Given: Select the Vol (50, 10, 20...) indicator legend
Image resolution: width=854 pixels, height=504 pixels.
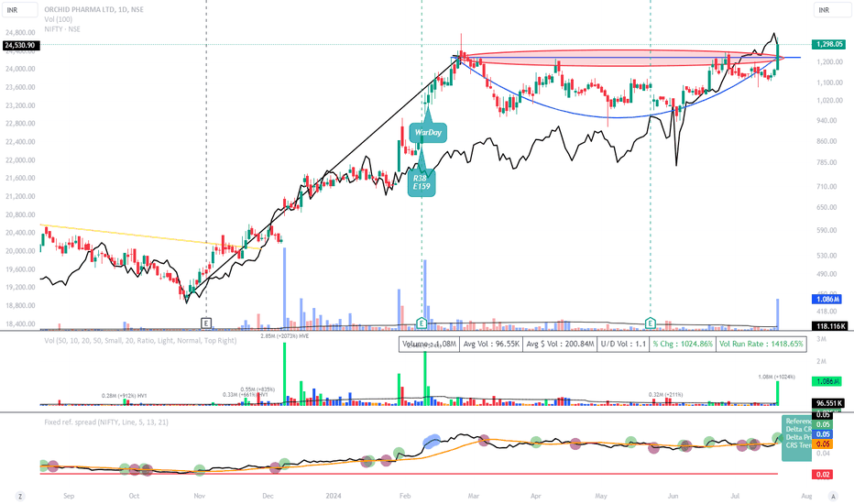Looking at the screenshot, I should point(140,341).
